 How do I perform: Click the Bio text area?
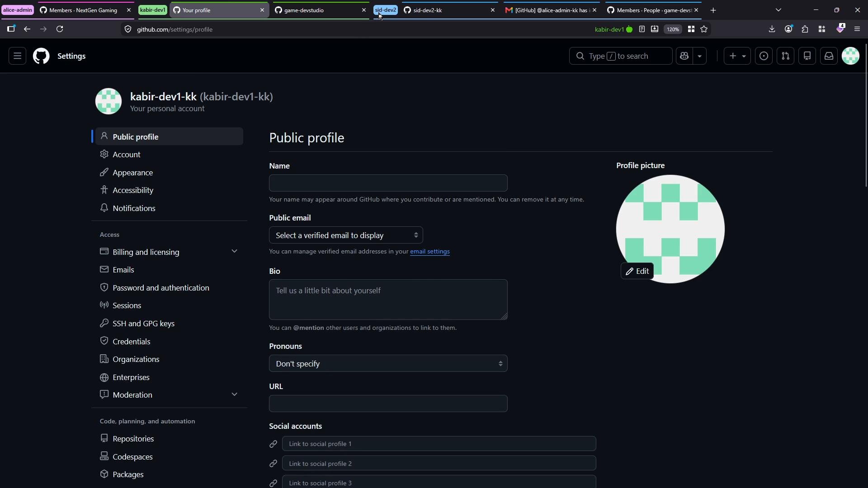388,300
